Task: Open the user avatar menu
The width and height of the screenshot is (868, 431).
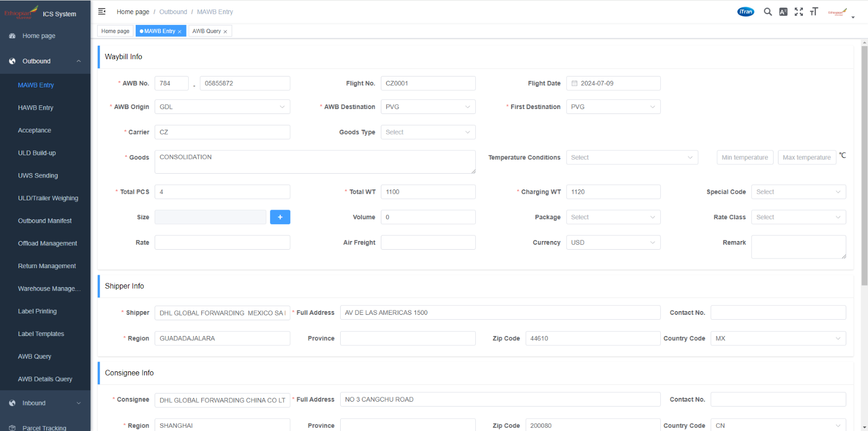Action: 841,12
